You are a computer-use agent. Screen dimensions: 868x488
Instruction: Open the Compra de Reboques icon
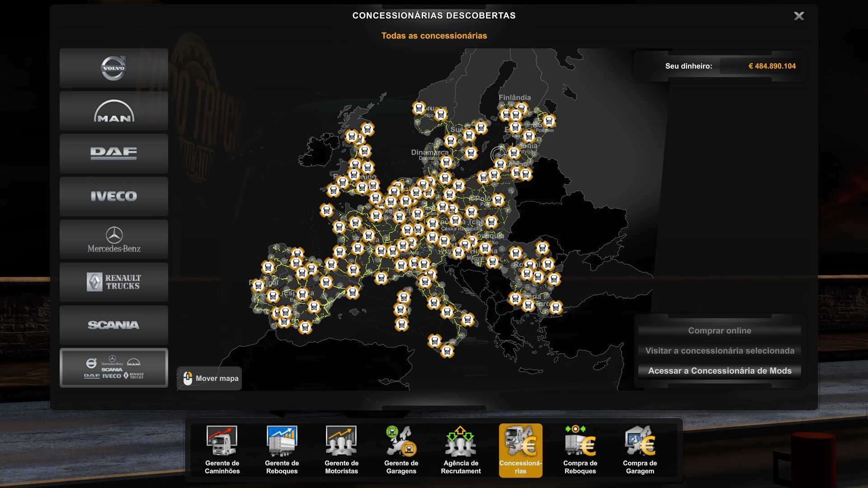[580, 450]
